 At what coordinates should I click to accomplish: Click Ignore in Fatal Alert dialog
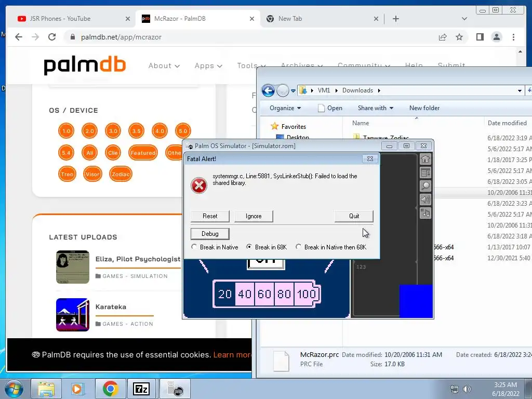(254, 216)
